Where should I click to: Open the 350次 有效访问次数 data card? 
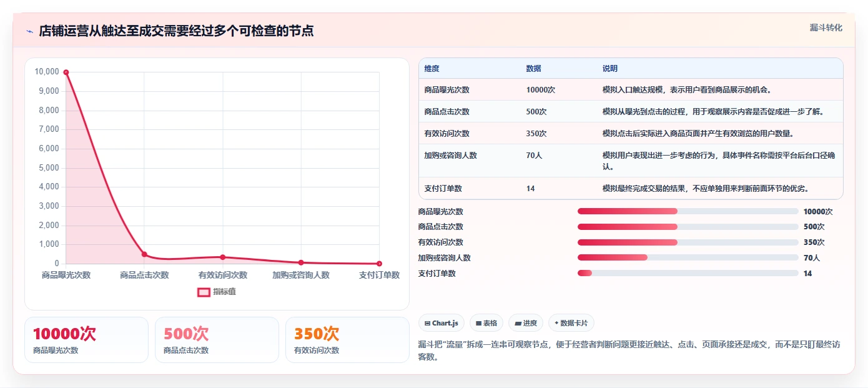(x=347, y=340)
